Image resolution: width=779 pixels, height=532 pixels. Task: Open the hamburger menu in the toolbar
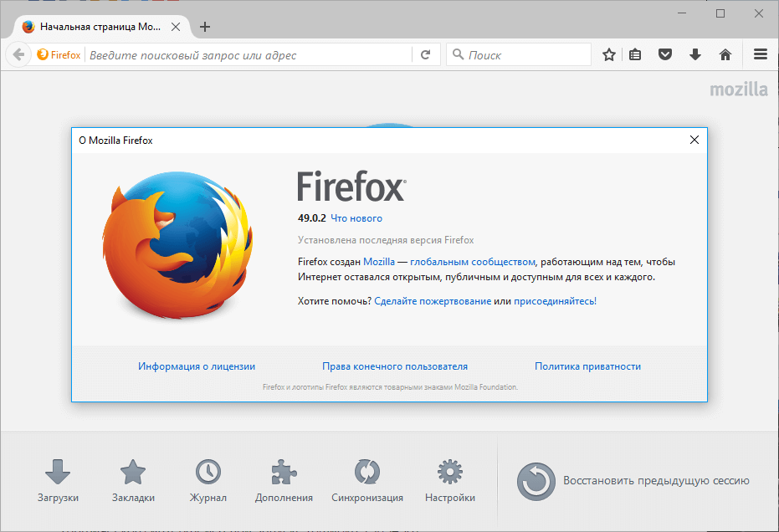point(760,54)
